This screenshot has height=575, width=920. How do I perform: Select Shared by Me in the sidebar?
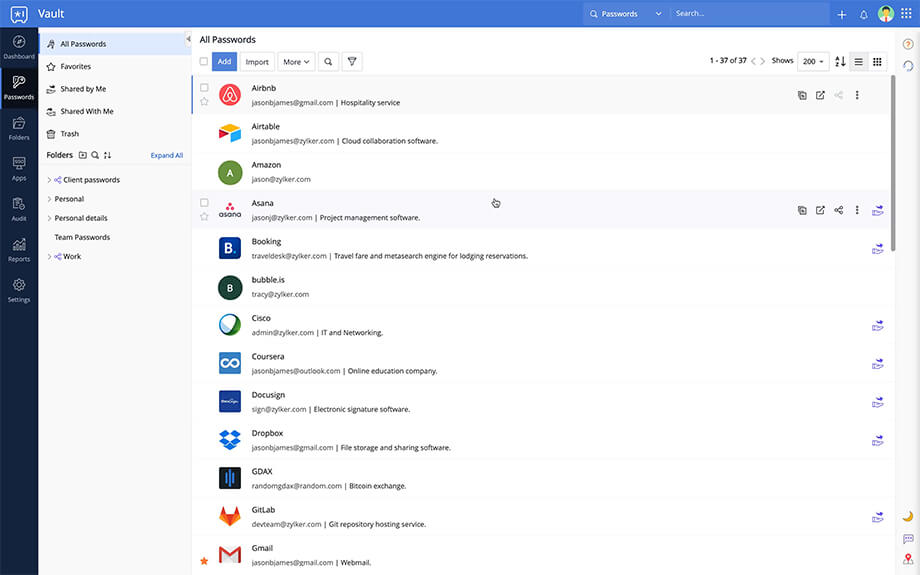pyautogui.click(x=83, y=89)
